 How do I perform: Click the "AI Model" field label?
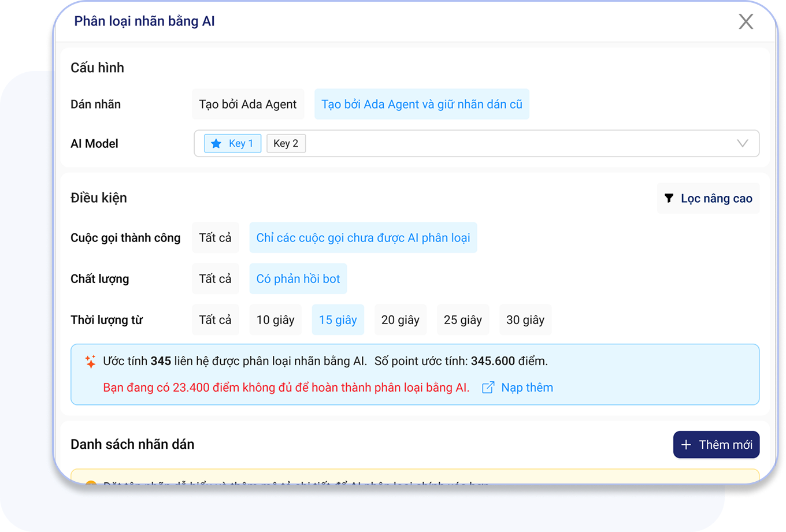[x=94, y=144]
